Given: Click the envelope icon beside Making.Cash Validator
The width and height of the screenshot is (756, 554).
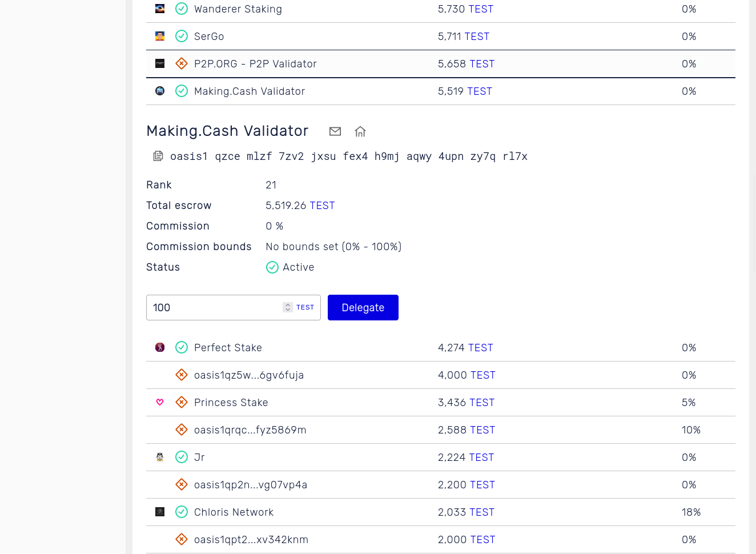Looking at the screenshot, I should click(x=335, y=131).
